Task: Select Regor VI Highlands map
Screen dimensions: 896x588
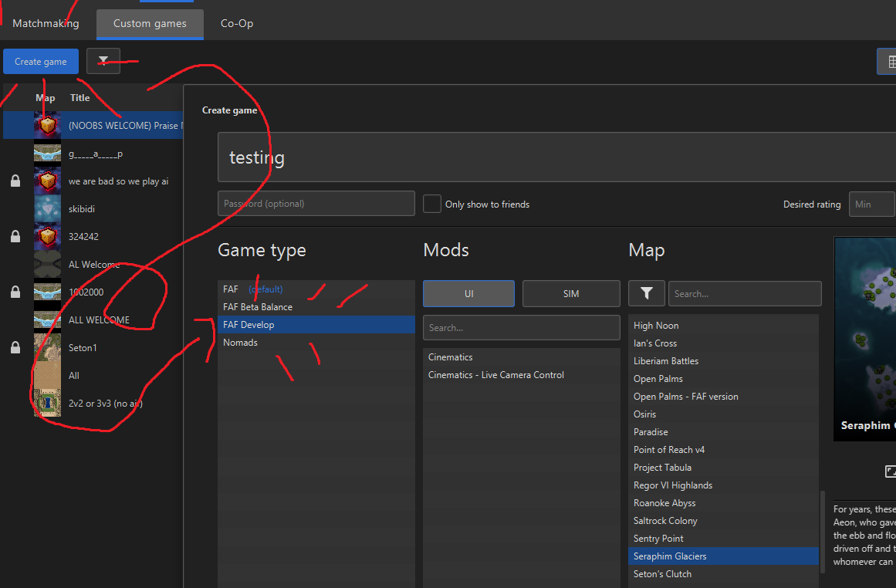Action: pos(723,485)
